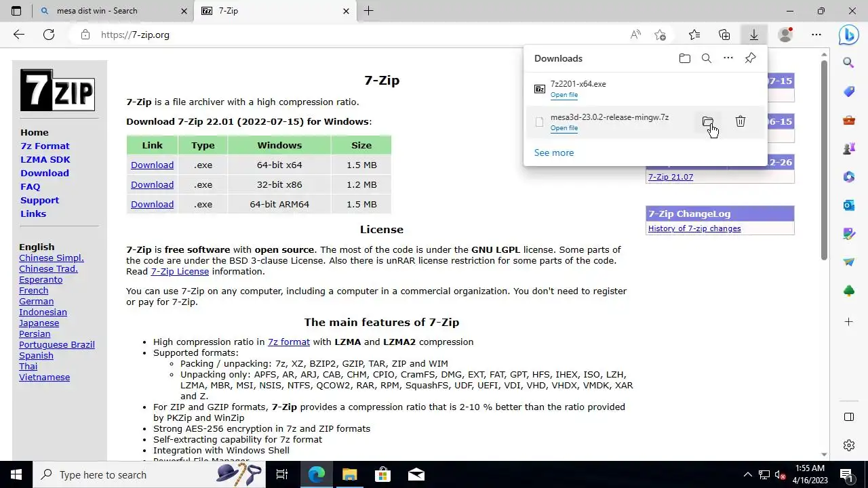Click the page vertical scrollbar
Viewport: 868px width, 488px height.
point(825,160)
